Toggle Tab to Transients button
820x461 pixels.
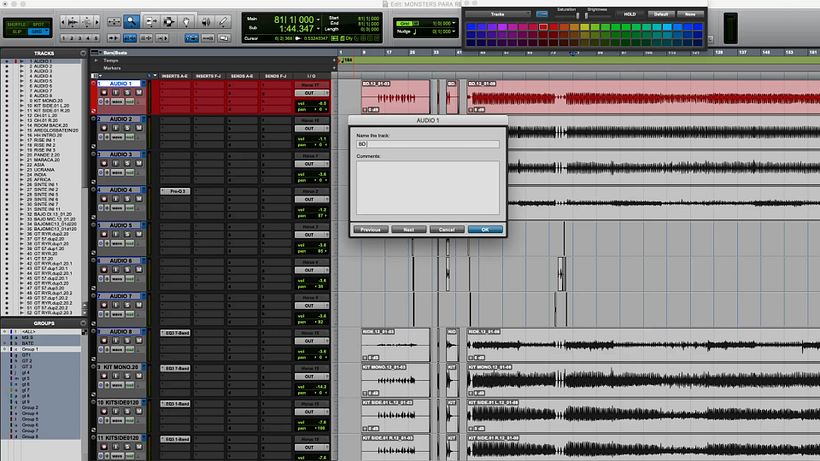pos(113,38)
